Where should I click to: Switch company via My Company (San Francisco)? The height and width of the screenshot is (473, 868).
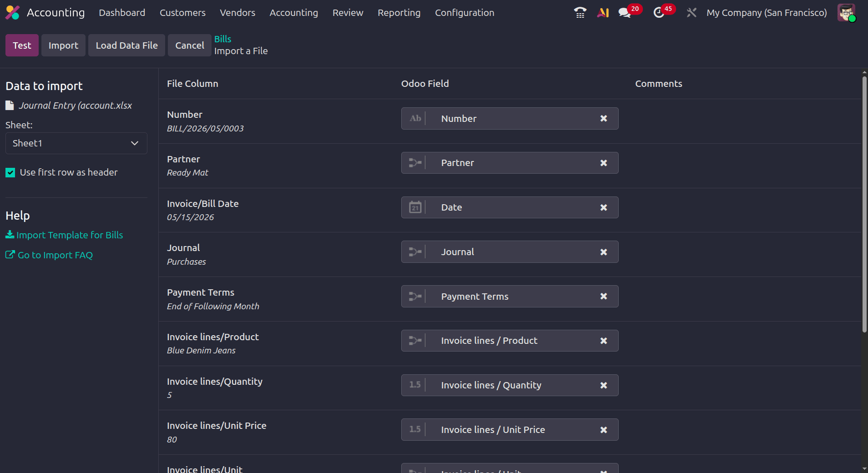tap(767, 13)
